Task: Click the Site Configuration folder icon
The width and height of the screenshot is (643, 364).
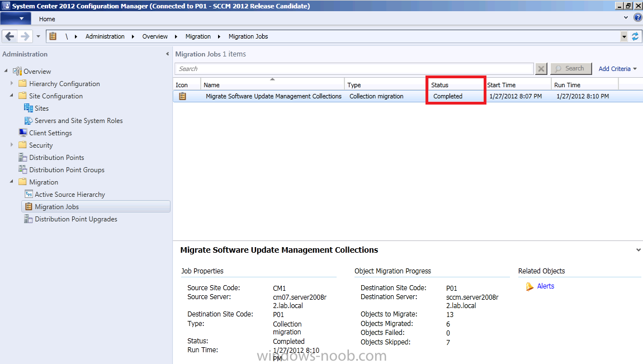Action: tap(22, 96)
